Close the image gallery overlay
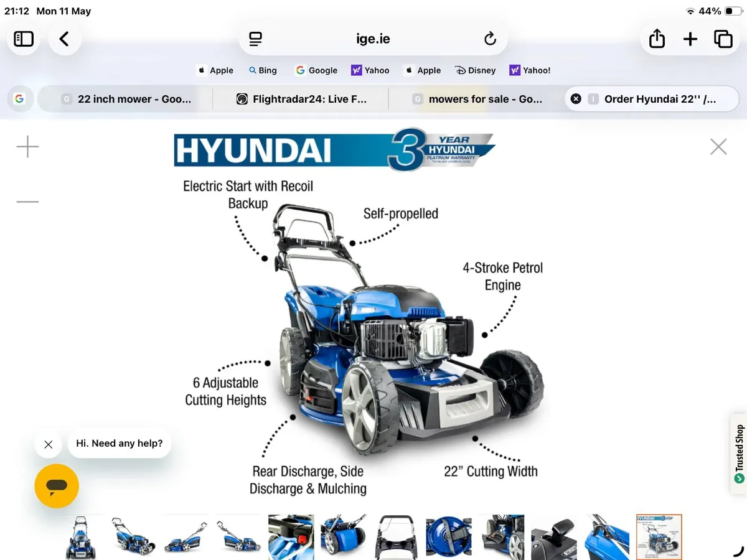Screen dimensions: 747x560 point(718,147)
